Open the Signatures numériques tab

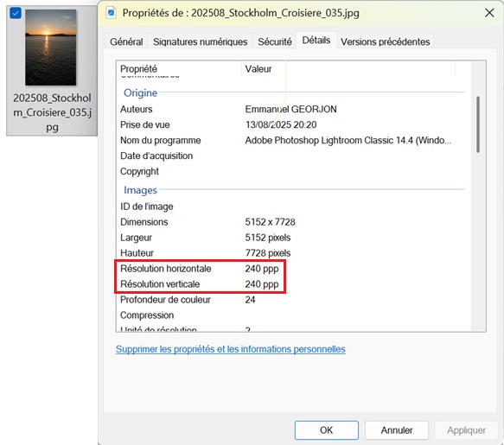(200, 41)
